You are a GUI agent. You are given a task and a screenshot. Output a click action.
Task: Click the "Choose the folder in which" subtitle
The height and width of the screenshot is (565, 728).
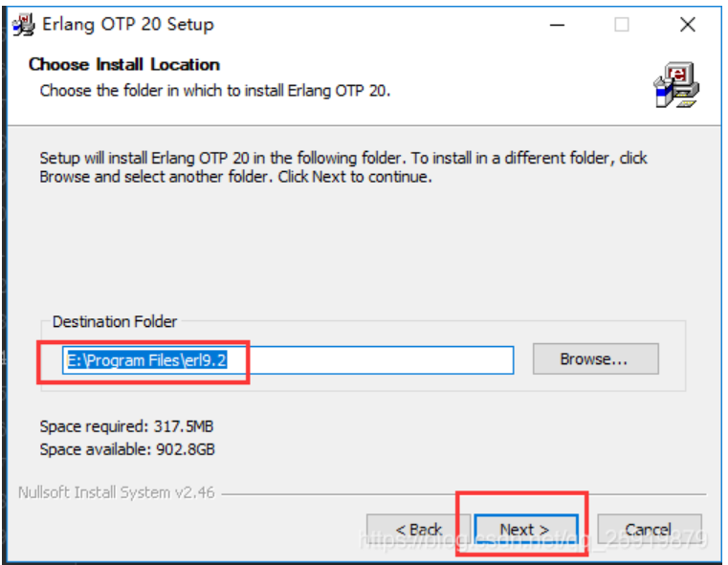click(x=214, y=91)
